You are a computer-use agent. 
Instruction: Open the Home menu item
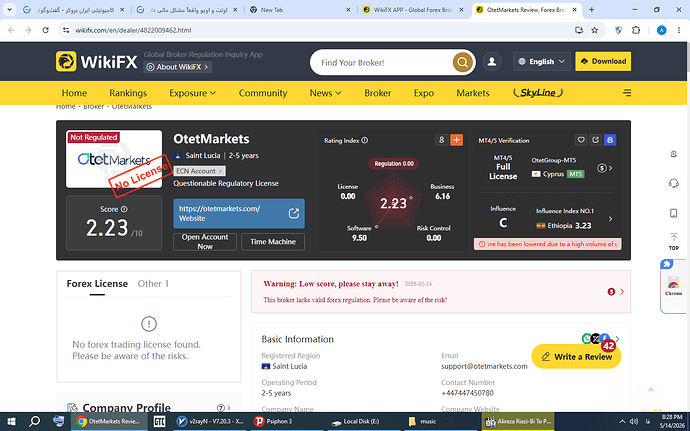coord(74,93)
